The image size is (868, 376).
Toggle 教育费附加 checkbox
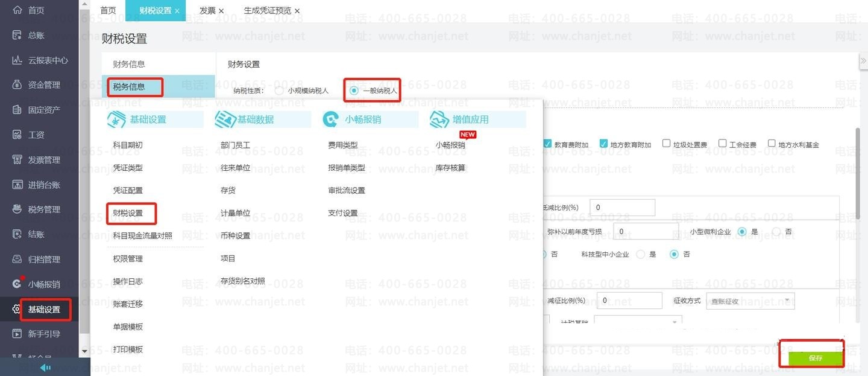(547, 144)
